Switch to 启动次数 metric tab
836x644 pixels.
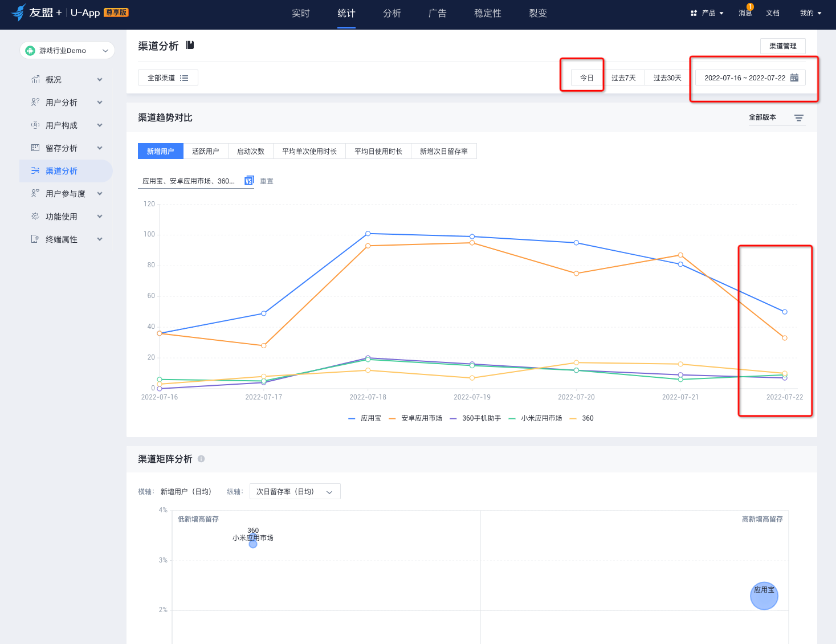pyautogui.click(x=251, y=152)
